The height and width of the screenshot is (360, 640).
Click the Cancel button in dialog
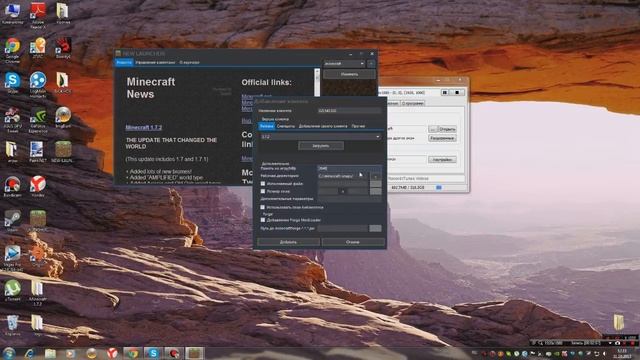(x=353, y=242)
